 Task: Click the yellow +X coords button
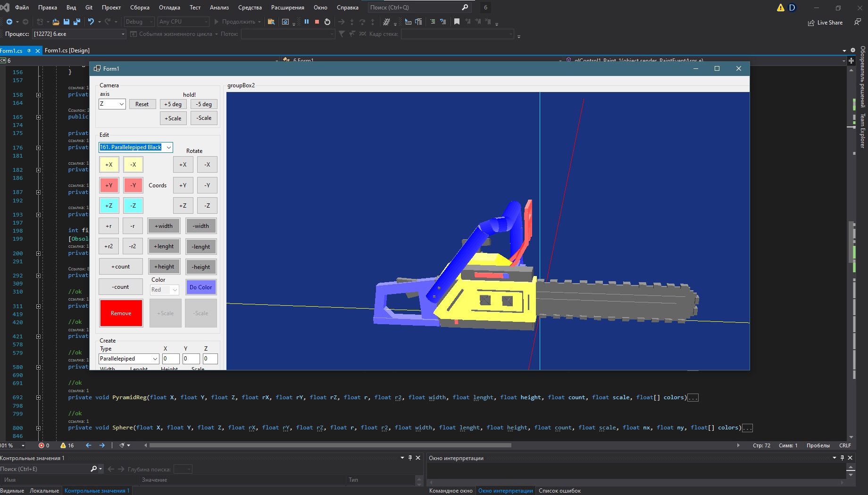click(x=109, y=165)
